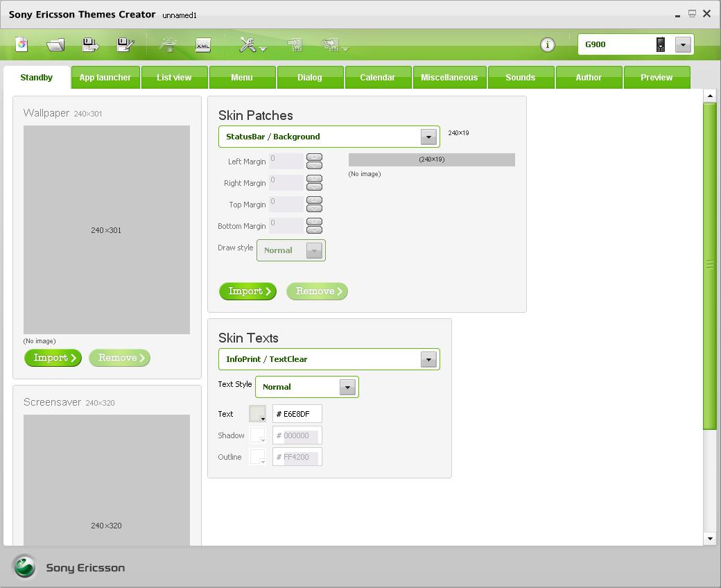Open the Text Style Normal dropdown

pyautogui.click(x=347, y=387)
